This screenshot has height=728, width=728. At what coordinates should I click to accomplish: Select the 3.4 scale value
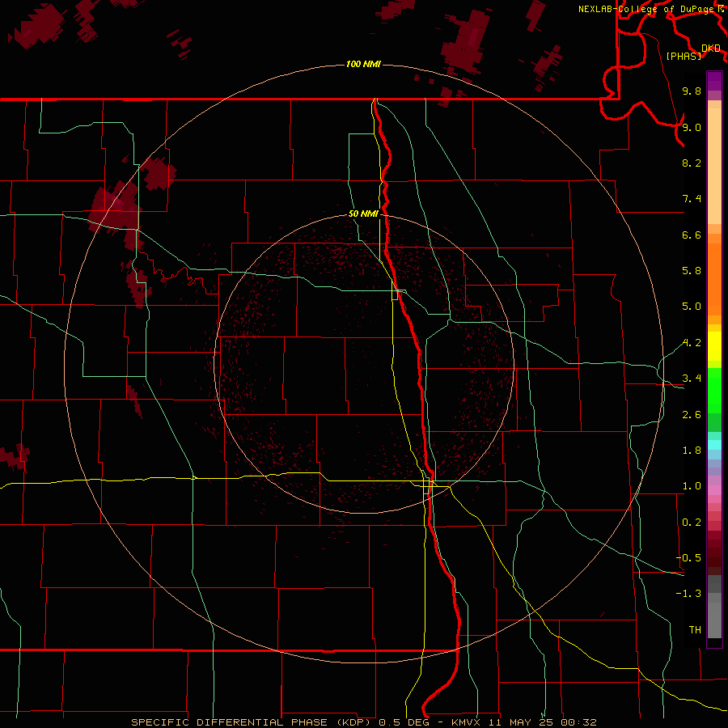(692, 379)
